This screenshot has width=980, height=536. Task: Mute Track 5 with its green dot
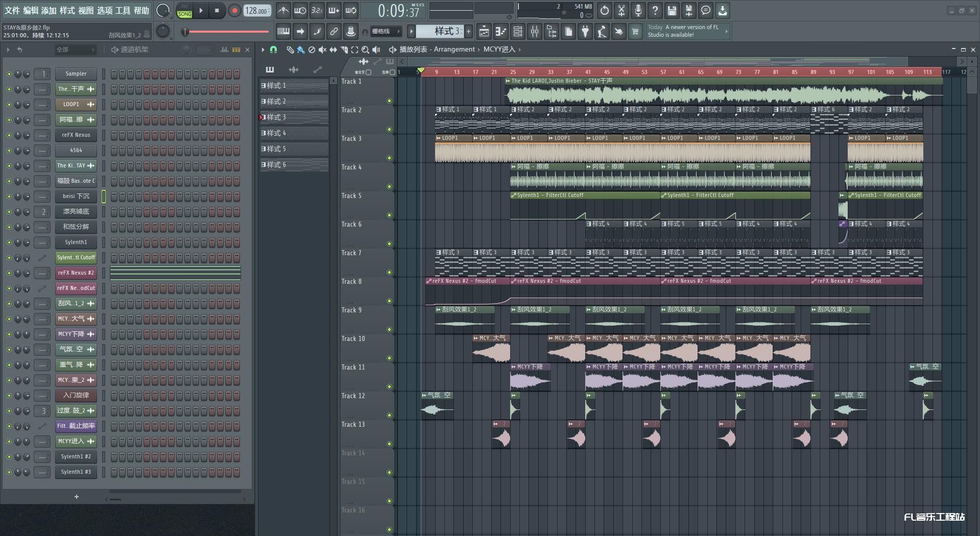click(389, 215)
